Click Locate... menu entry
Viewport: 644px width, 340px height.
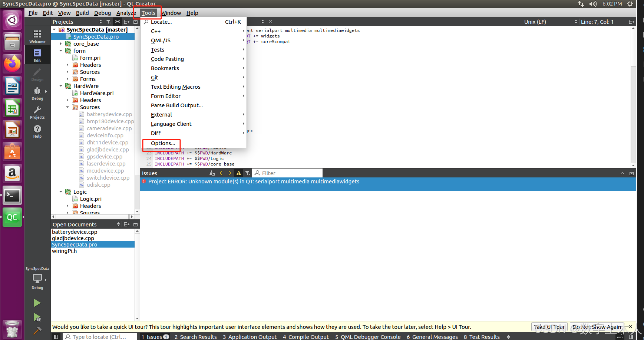[x=194, y=22]
